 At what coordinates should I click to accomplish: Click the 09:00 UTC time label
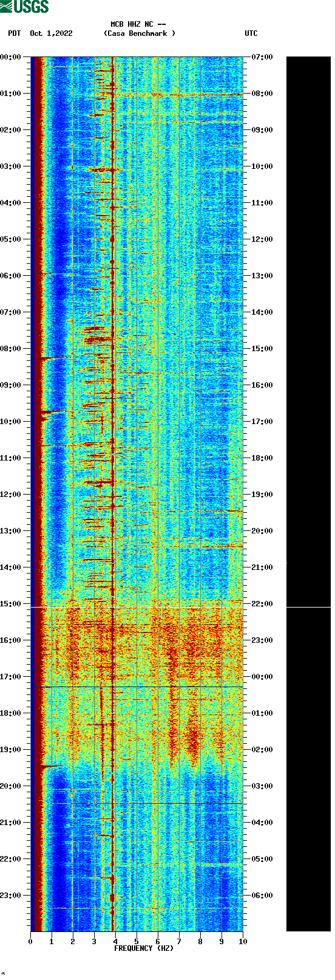[262, 130]
